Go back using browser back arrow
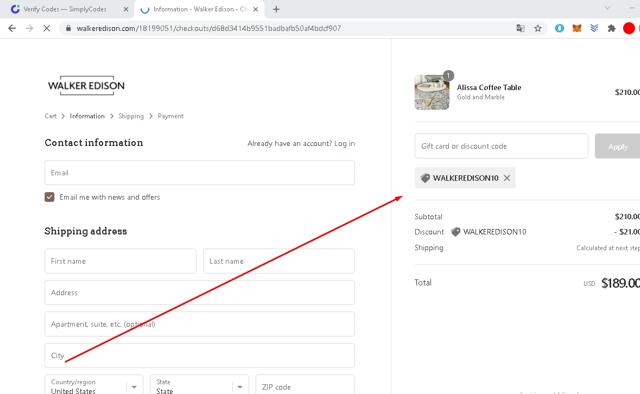The height and width of the screenshot is (394, 640). [12, 28]
